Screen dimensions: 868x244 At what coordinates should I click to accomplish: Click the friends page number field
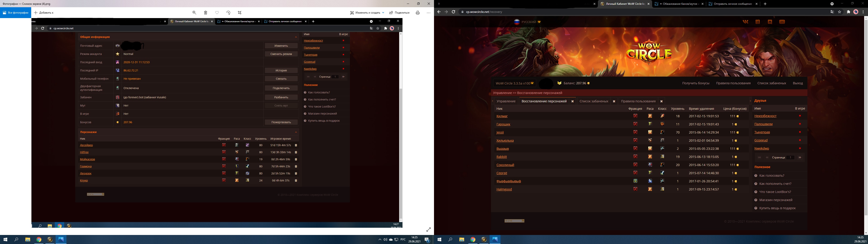790,157
